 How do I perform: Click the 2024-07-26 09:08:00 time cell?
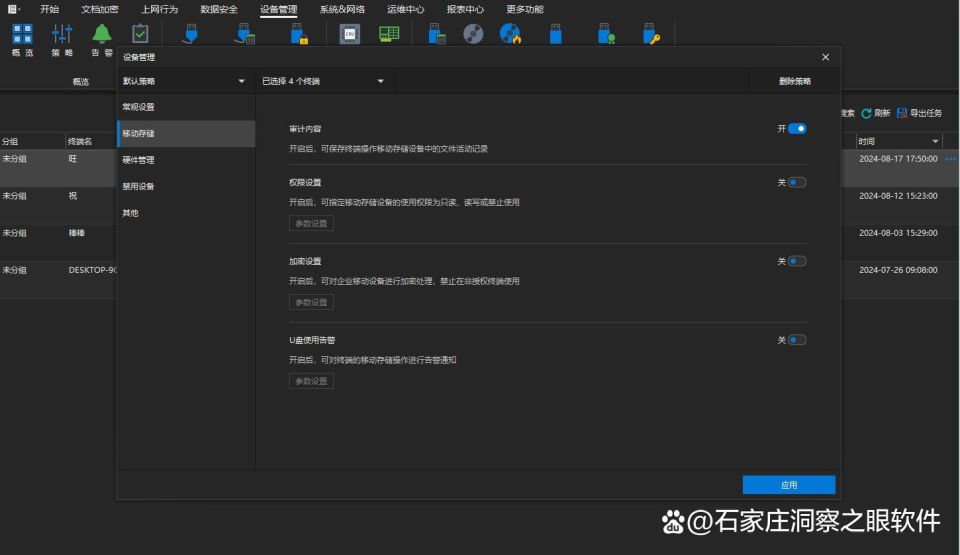click(898, 270)
